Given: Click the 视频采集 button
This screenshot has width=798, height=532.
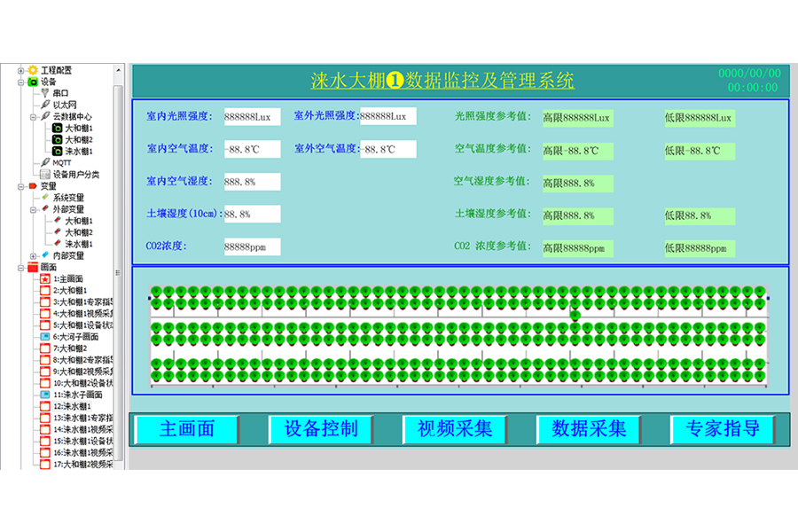Looking at the screenshot, I should click(455, 429).
